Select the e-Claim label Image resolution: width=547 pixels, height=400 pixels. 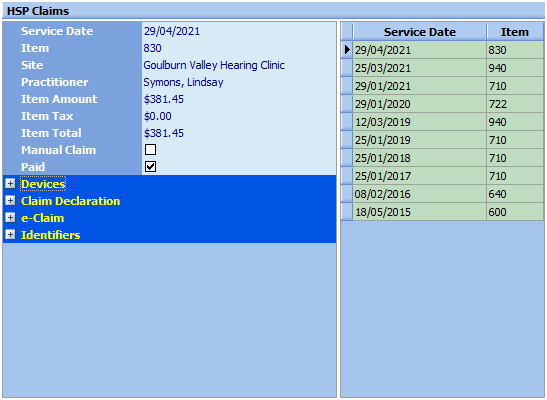click(x=43, y=218)
